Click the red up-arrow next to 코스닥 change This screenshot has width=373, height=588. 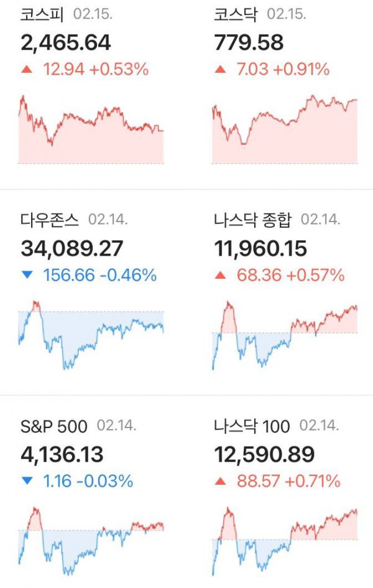(x=220, y=69)
